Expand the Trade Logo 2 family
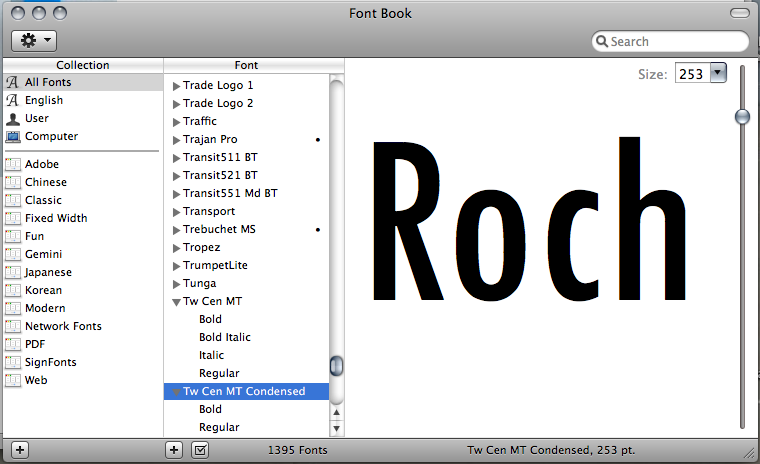The height and width of the screenshot is (464, 760). [176, 104]
